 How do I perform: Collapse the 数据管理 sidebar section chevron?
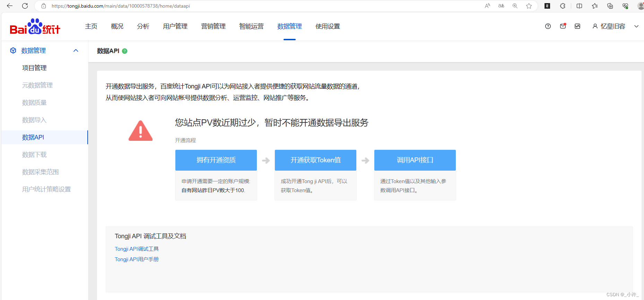76,51
